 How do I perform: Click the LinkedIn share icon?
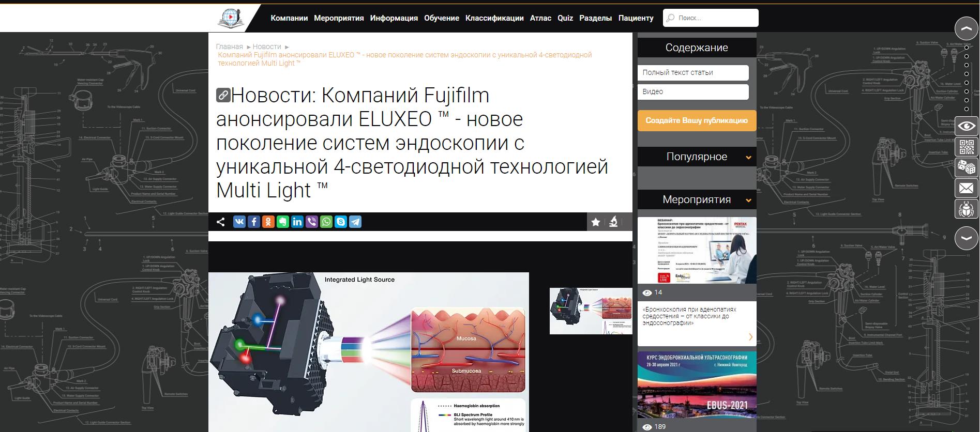297,222
